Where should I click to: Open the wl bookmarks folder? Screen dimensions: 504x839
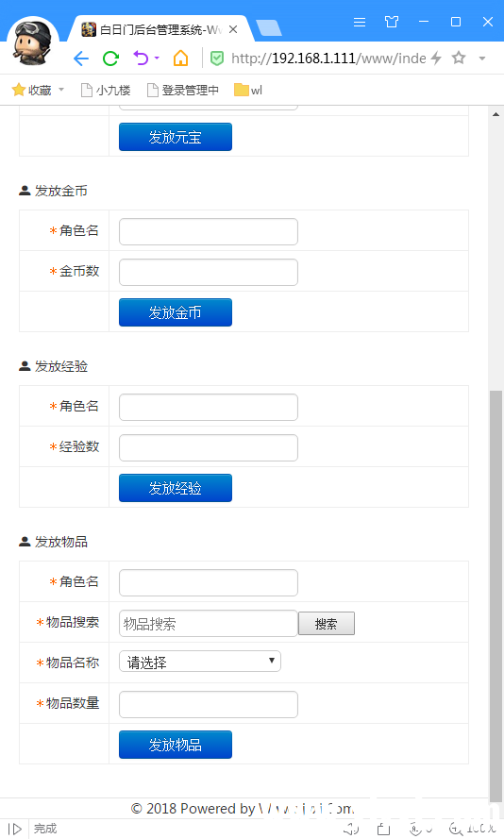[248, 90]
